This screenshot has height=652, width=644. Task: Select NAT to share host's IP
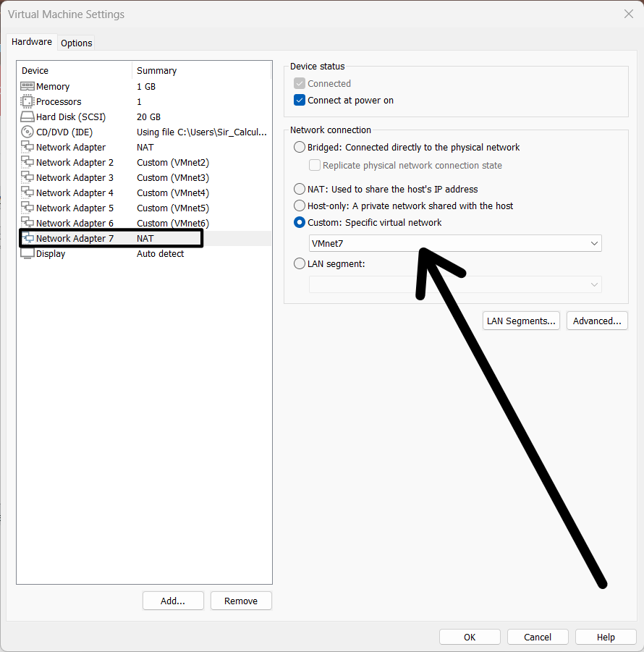coord(300,189)
